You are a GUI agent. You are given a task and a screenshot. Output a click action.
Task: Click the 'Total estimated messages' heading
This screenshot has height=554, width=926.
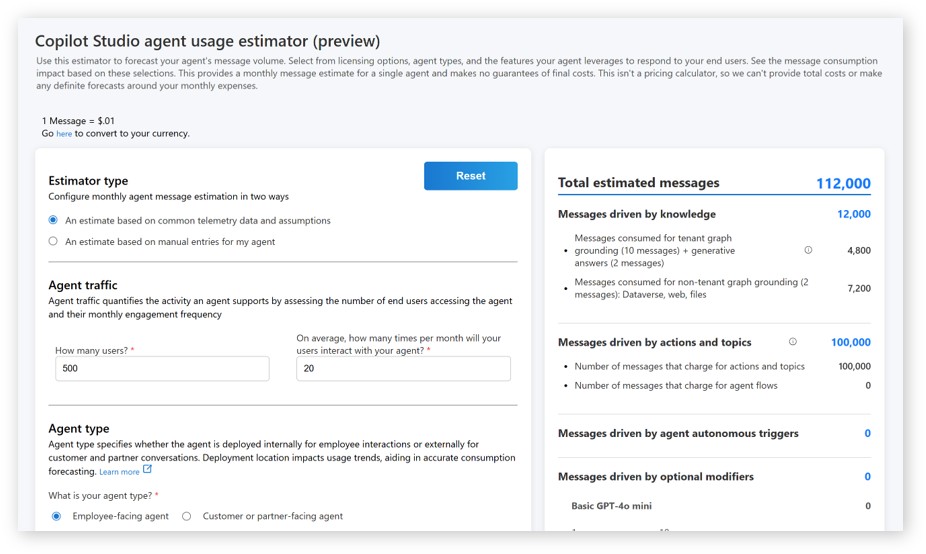(638, 183)
